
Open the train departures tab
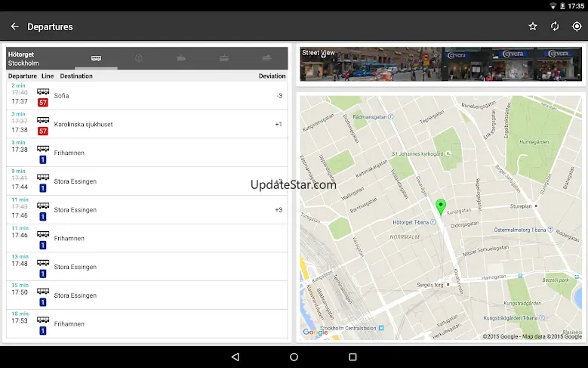pos(181,58)
